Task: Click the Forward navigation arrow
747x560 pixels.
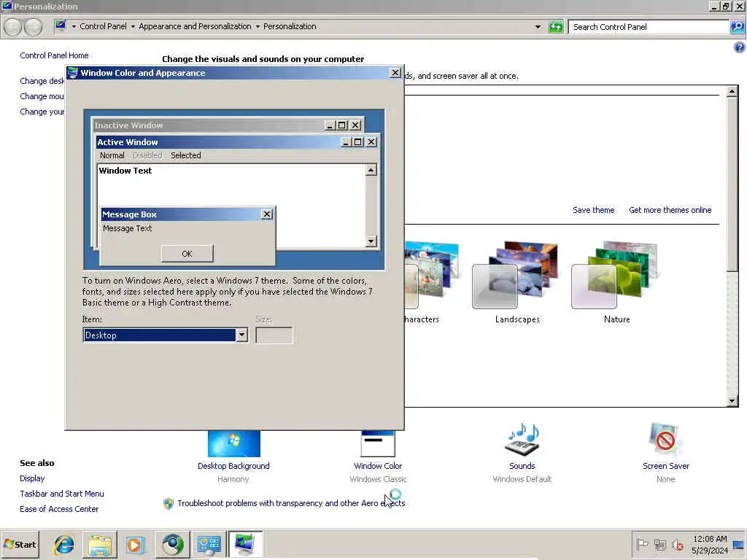Action: coord(34,27)
